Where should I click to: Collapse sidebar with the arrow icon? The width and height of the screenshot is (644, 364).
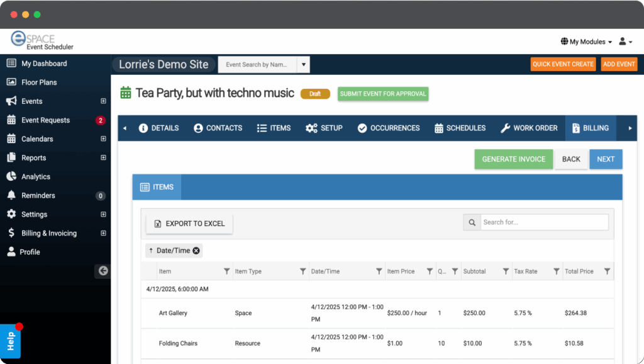pos(103,271)
